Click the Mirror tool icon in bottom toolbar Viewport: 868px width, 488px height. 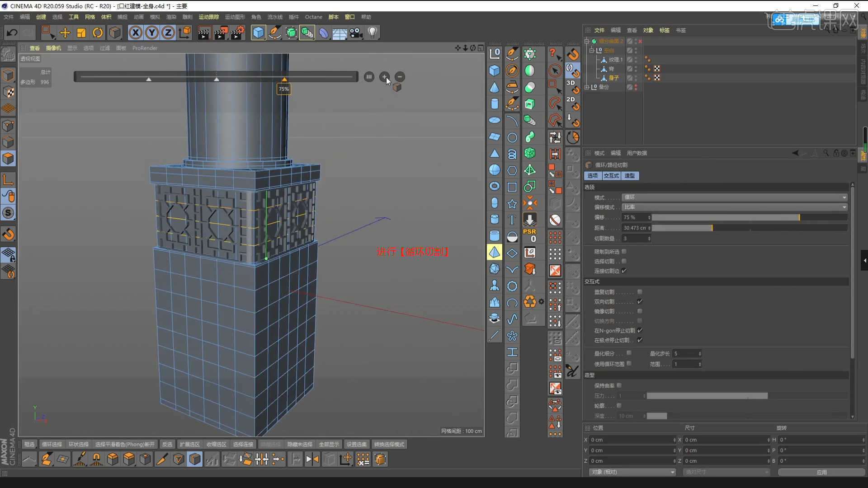(312, 459)
